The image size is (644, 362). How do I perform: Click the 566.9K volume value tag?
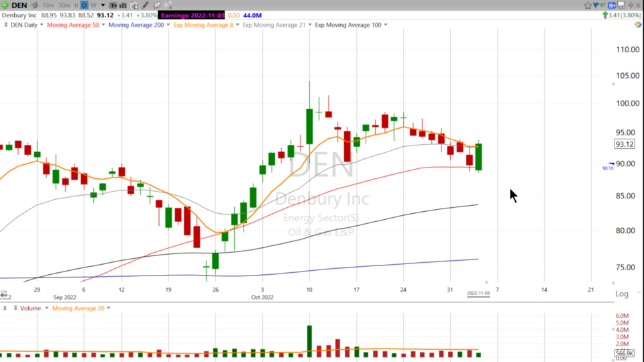625,353
